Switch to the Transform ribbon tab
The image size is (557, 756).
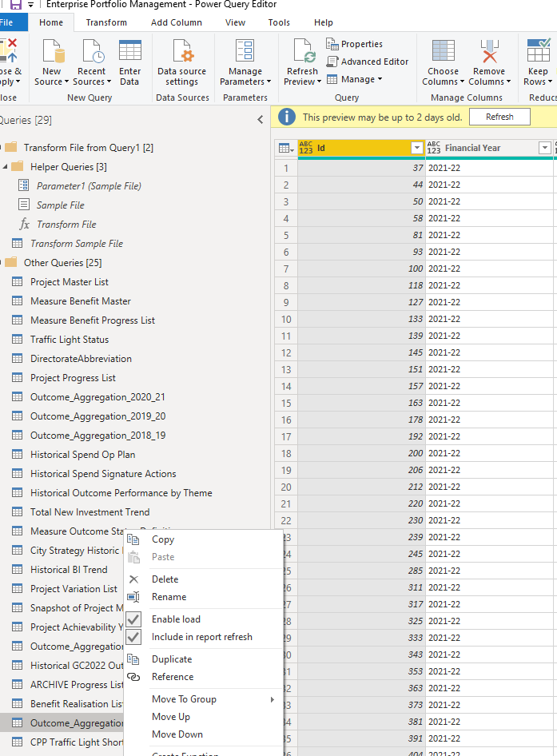point(106,22)
